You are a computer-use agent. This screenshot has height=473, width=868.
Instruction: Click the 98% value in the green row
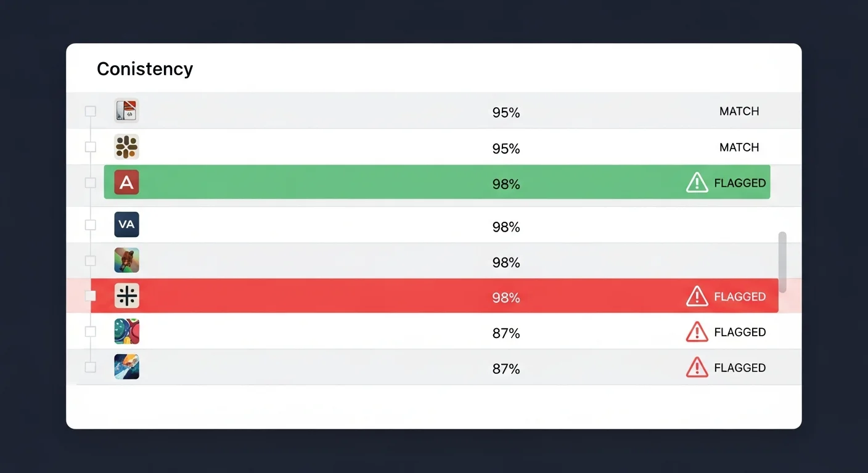click(x=506, y=184)
